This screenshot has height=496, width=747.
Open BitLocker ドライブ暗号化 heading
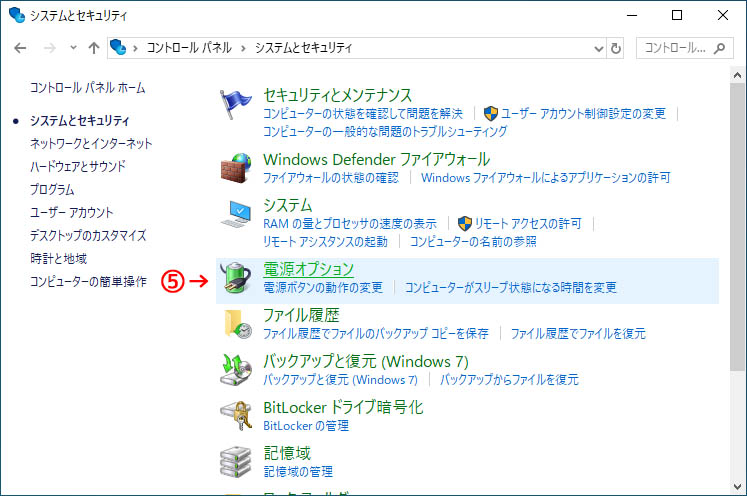click(x=343, y=407)
